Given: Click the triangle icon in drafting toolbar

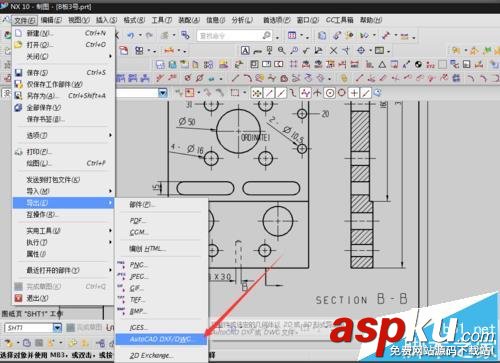Looking at the screenshot, I should (382, 64).
